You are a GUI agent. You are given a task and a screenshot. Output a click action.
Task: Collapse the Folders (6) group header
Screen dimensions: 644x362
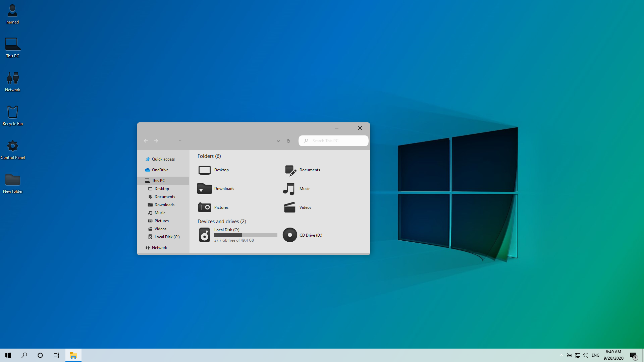click(x=209, y=156)
